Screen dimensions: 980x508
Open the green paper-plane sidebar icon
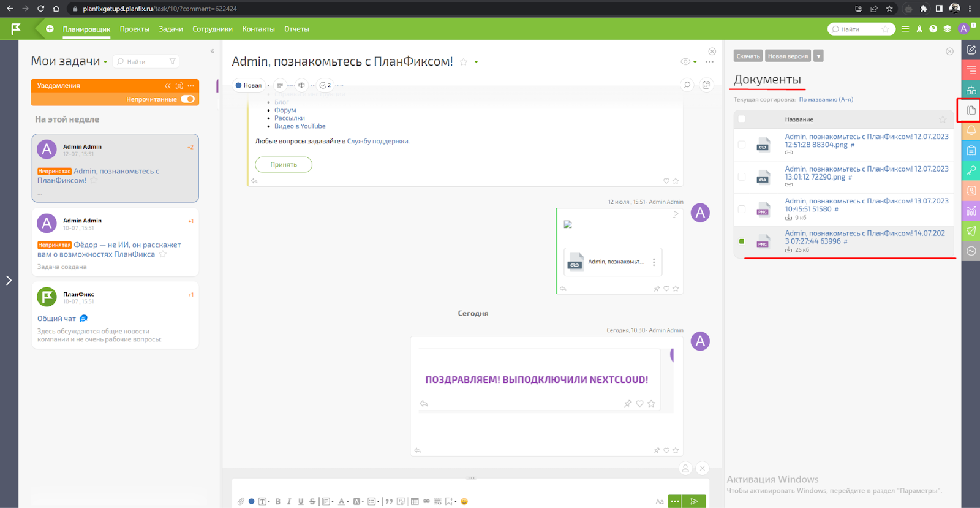971,231
